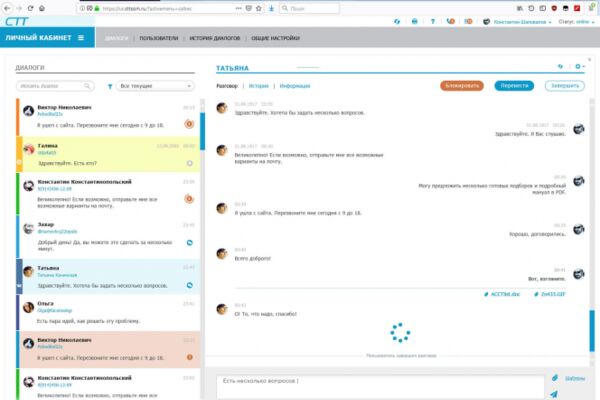Click the chat scrollbar blue thumb
Image resolution: width=600 pixels, height=400 pixels.
click(592, 330)
